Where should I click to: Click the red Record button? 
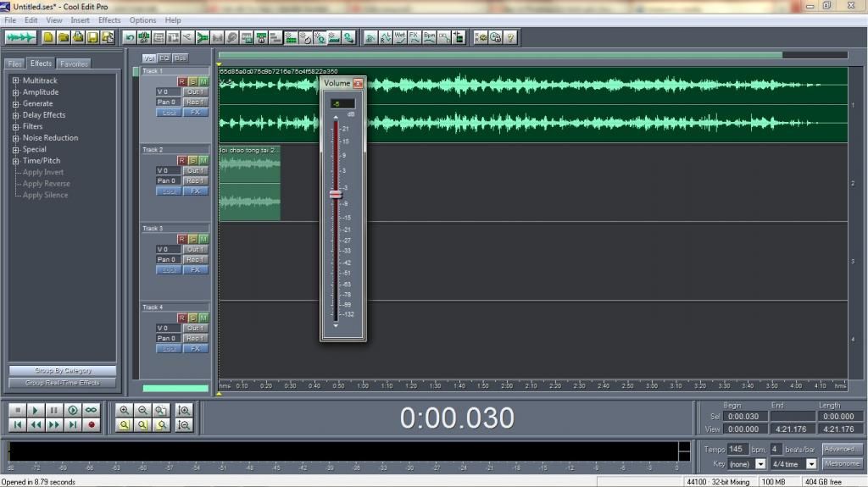pos(92,424)
